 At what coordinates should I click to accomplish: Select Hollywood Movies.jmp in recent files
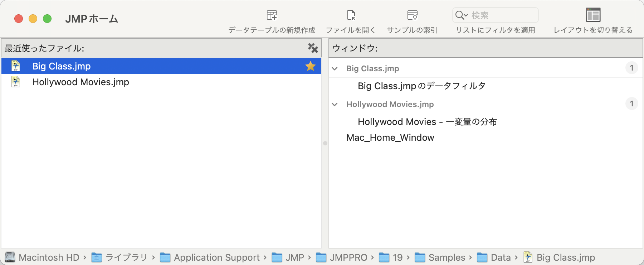click(161, 82)
